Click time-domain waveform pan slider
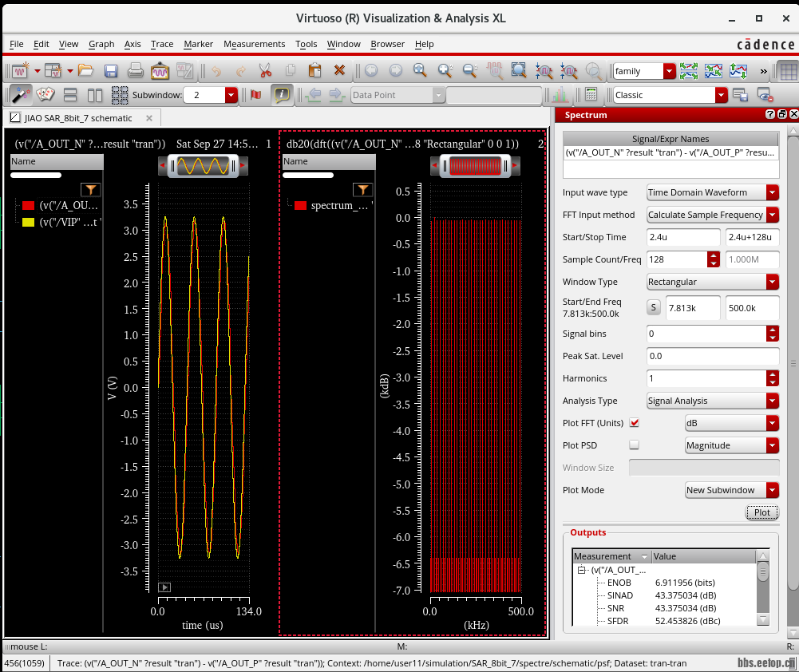The image size is (799, 672). click(x=203, y=165)
